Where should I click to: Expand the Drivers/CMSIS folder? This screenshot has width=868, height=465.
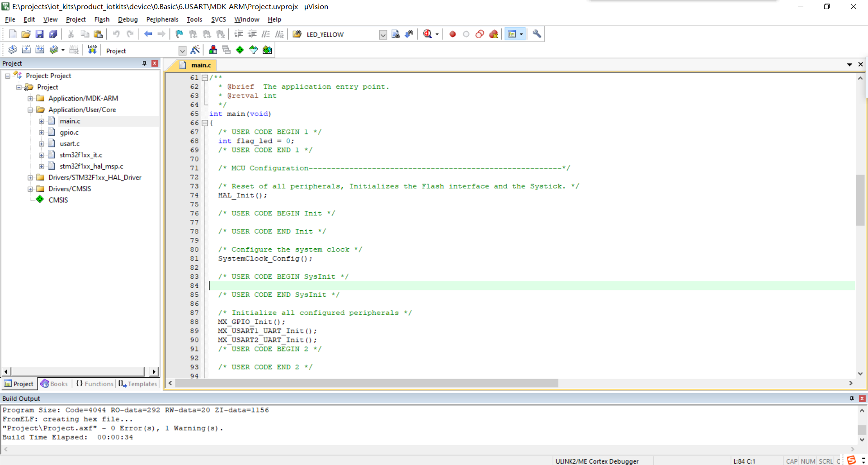tap(30, 189)
